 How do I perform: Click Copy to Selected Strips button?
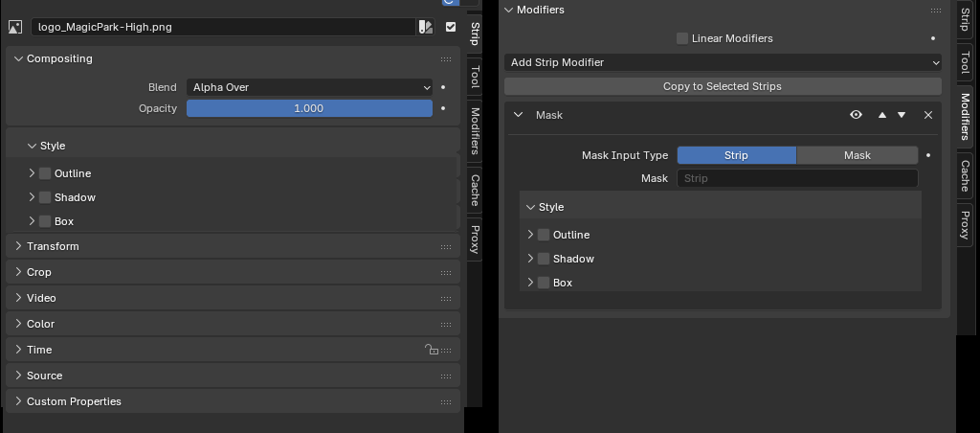click(723, 86)
